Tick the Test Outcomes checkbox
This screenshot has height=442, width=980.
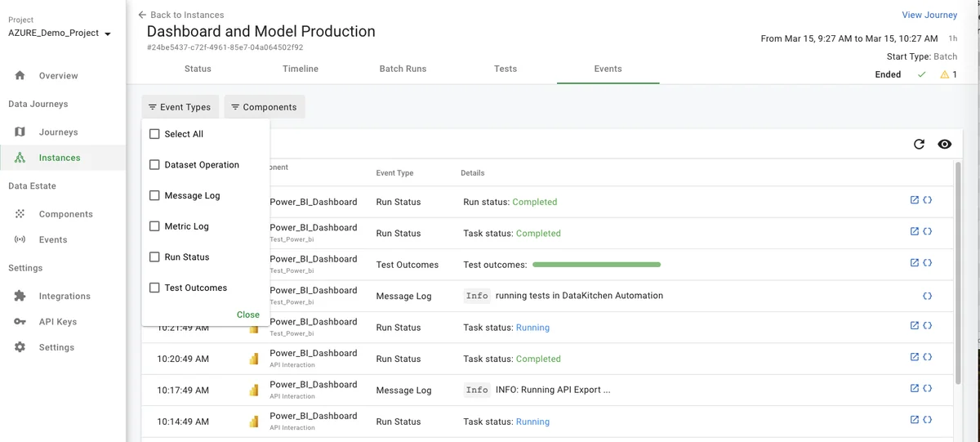point(154,288)
